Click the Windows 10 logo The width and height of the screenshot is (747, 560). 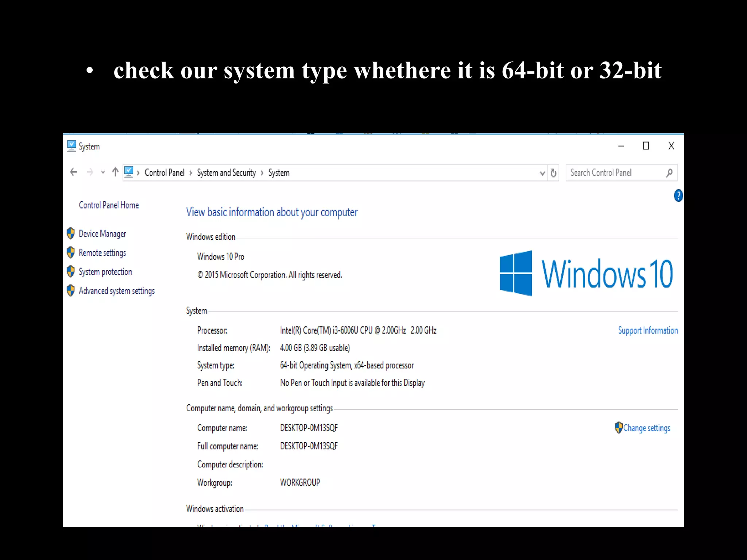pos(586,273)
